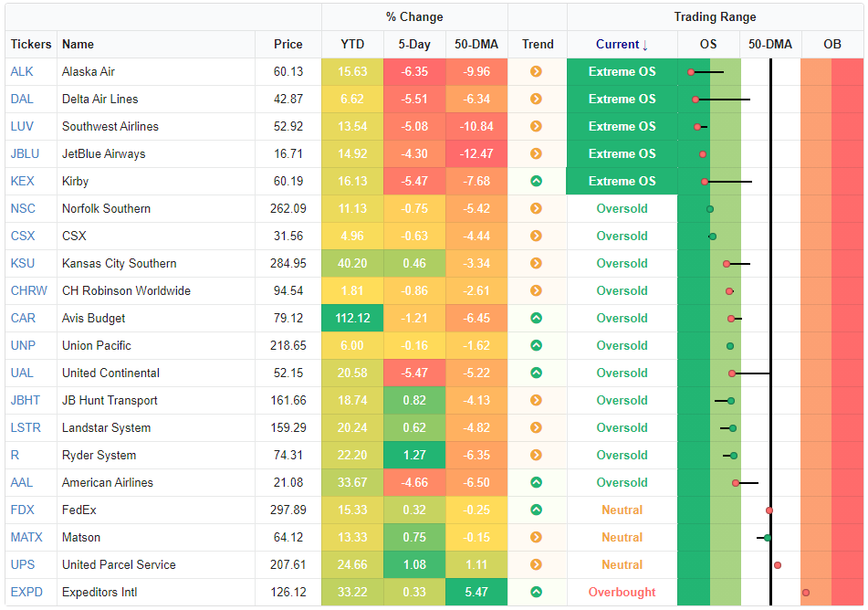
Task: Click the uptrend icon for Expeditors Intl
Action: tap(536, 592)
